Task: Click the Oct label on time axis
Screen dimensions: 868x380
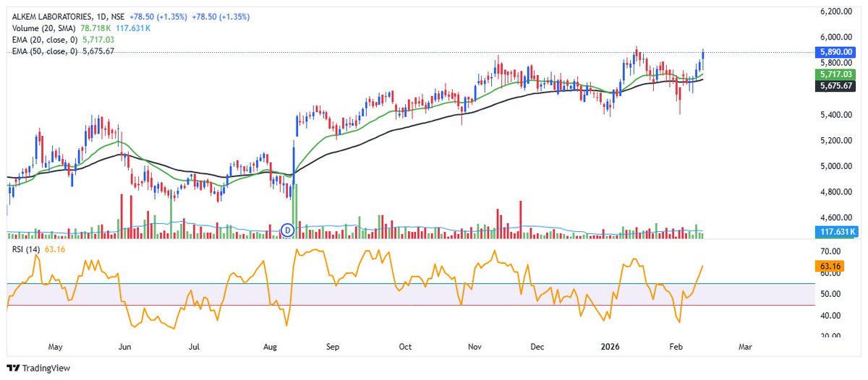Action: [405, 347]
